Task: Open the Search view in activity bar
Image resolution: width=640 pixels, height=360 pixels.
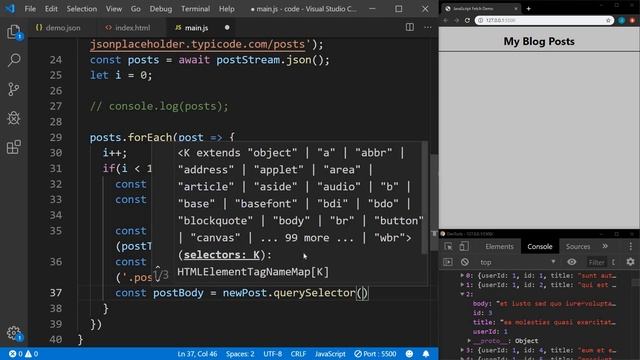Action: click(14, 60)
